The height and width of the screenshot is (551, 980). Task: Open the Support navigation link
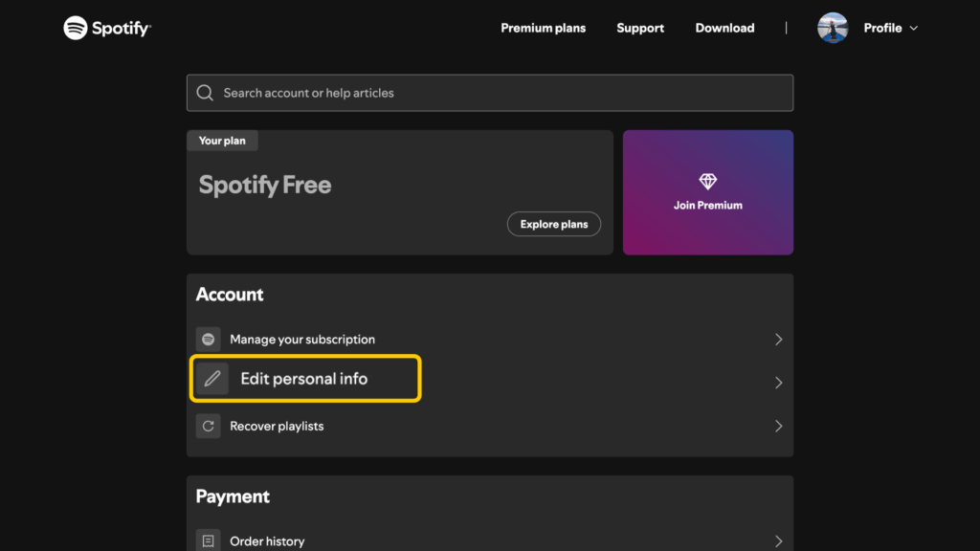[640, 28]
